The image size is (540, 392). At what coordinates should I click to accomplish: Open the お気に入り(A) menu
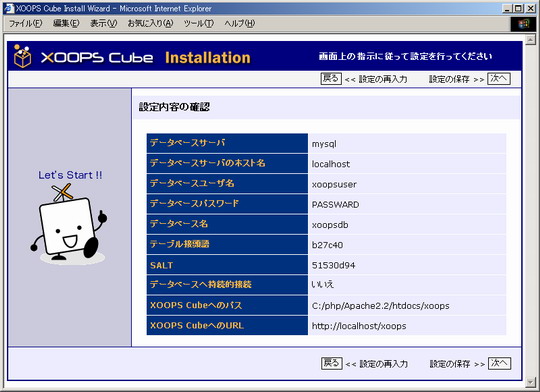point(150,23)
